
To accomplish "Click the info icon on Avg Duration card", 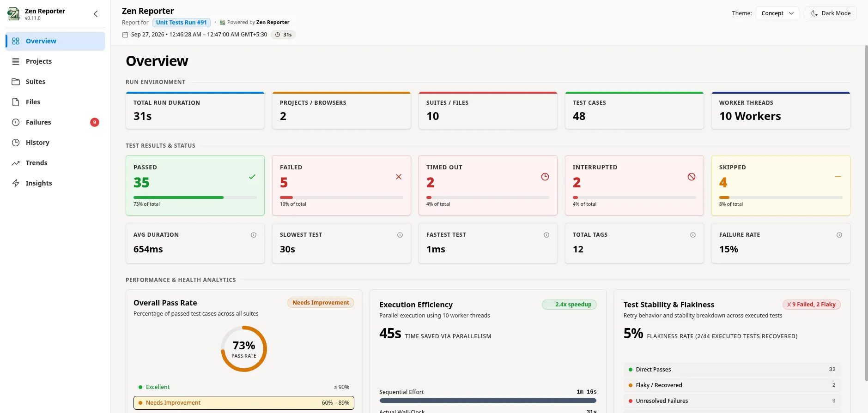I will pyautogui.click(x=254, y=235).
